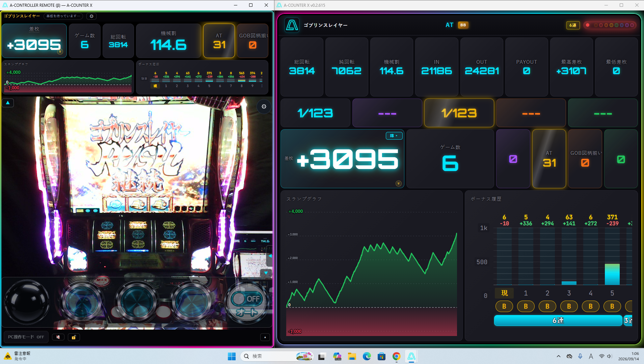
Task: Select the cyan 1/123 probability card
Action: point(315,113)
